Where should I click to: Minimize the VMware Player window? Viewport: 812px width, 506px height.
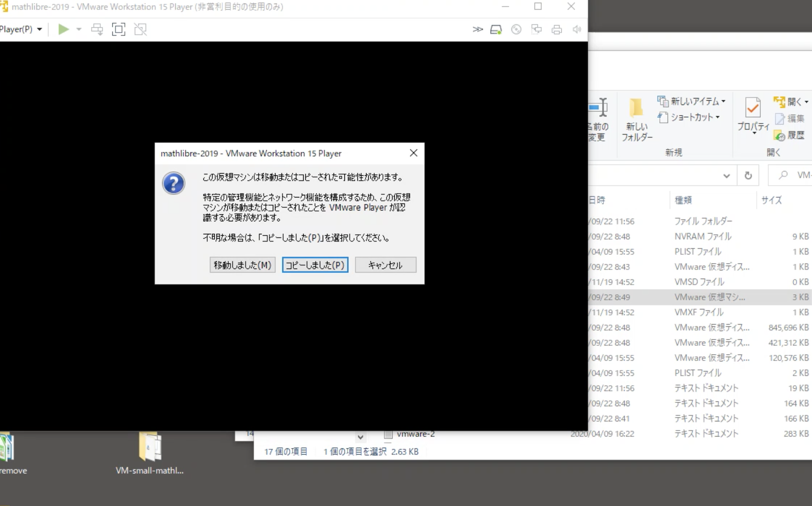coord(505,7)
